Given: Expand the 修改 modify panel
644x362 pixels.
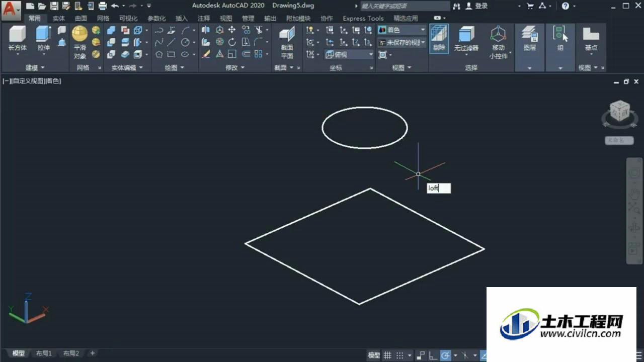Looking at the screenshot, I should click(x=235, y=67).
